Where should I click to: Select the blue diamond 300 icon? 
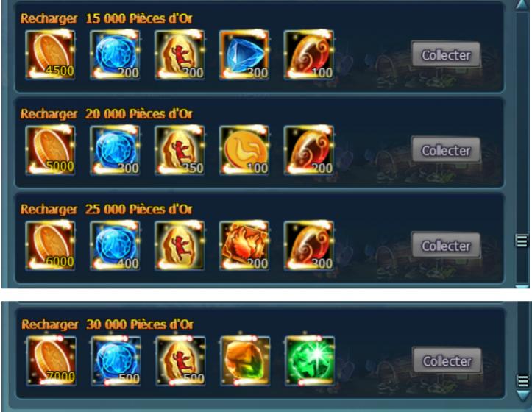pos(244,54)
